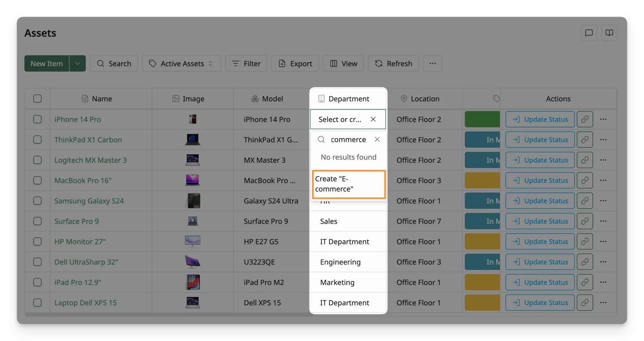Image resolution: width=644 pixels, height=341 pixels.
Task: Click the Engineering department cell
Action: click(x=348, y=262)
